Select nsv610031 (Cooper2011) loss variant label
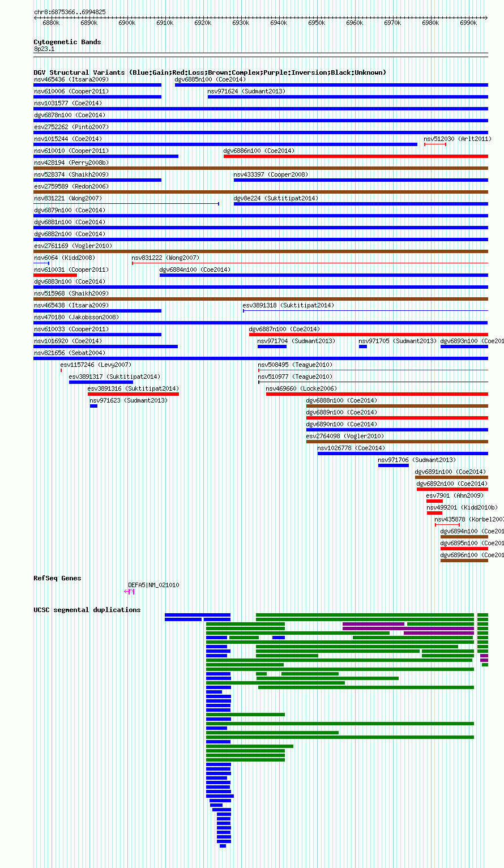The image size is (504, 868). point(71,270)
